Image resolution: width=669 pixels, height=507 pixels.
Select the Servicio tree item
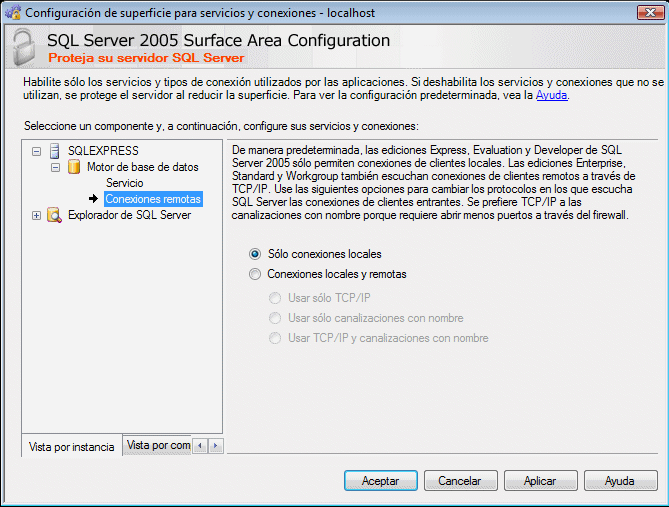[x=125, y=183]
